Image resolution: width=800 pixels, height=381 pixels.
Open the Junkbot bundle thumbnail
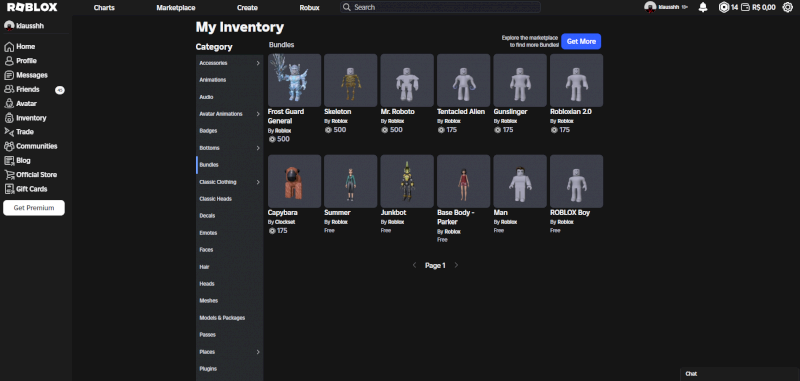point(407,182)
